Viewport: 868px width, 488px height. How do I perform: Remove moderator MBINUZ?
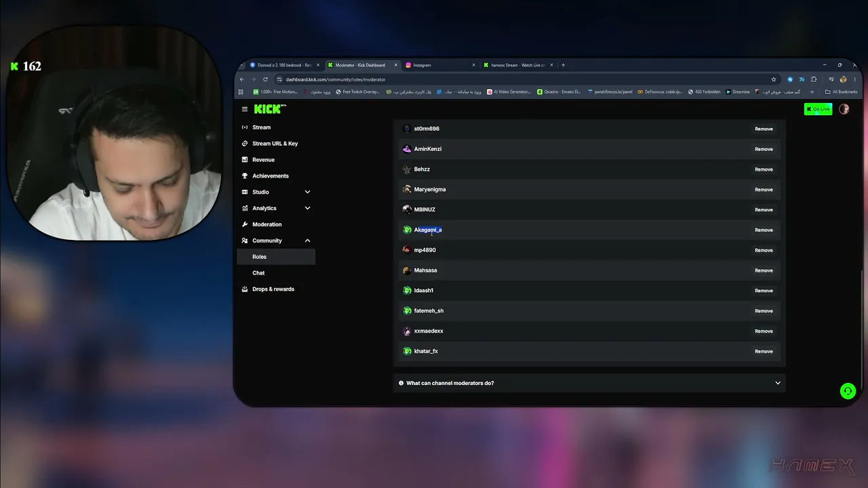pyautogui.click(x=764, y=209)
